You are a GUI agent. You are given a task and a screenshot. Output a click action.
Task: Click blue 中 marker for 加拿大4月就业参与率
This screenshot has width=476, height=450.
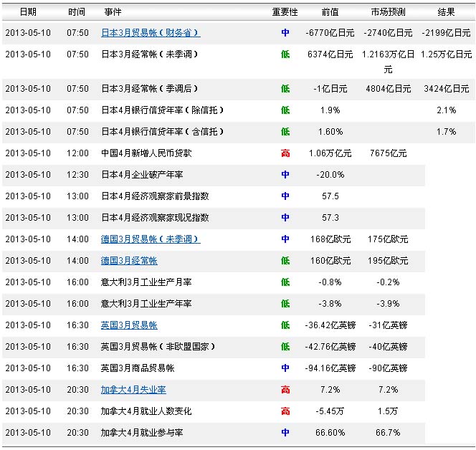285,432
